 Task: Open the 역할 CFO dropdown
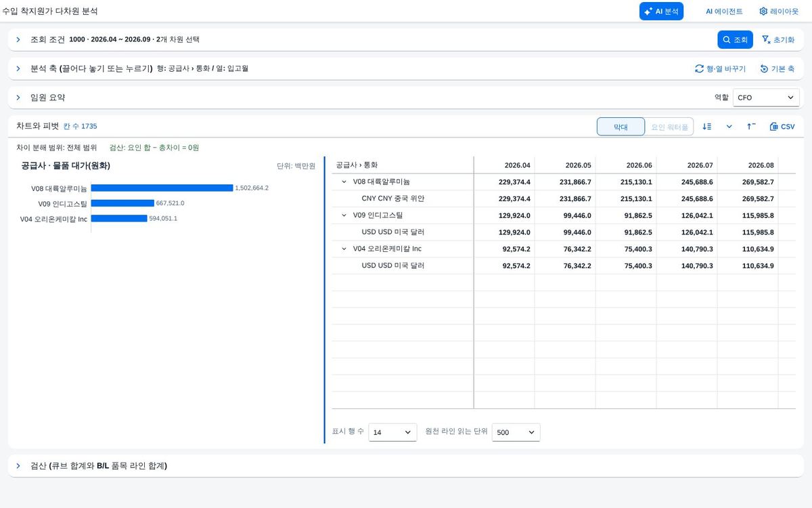(766, 98)
